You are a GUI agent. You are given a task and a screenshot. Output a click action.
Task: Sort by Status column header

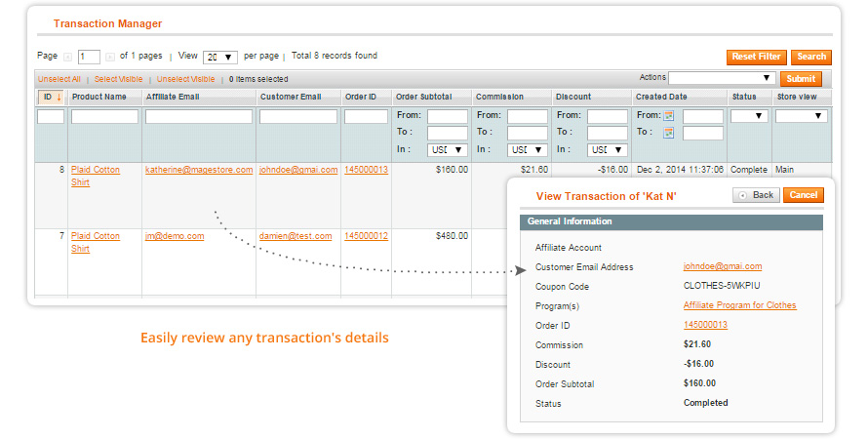click(x=744, y=97)
